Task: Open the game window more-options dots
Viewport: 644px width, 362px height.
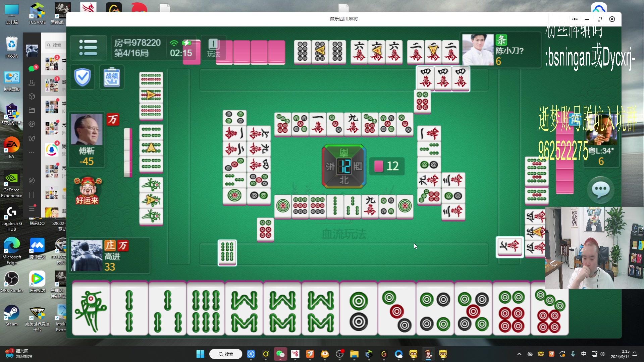Action: pyautogui.click(x=575, y=19)
